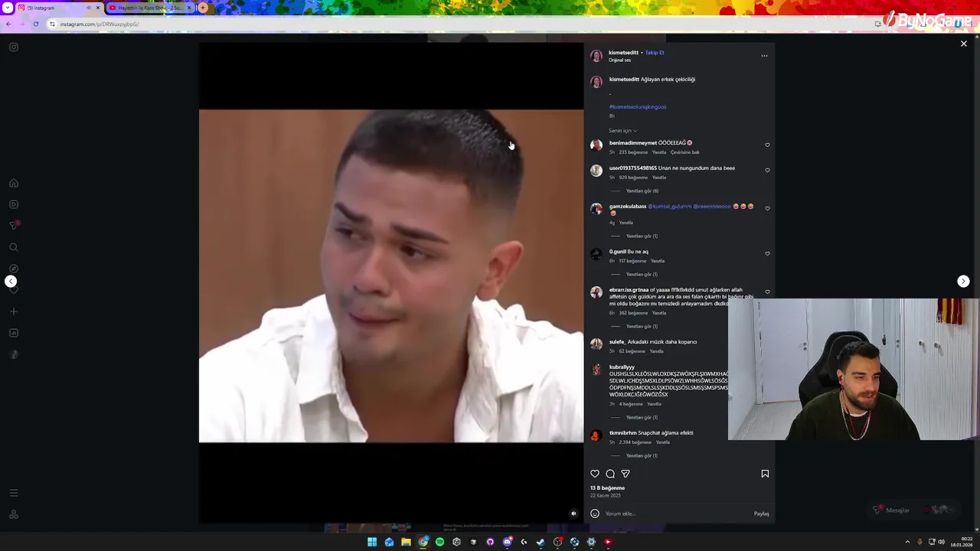
Task: Open post options three-dot menu
Action: [x=764, y=56]
